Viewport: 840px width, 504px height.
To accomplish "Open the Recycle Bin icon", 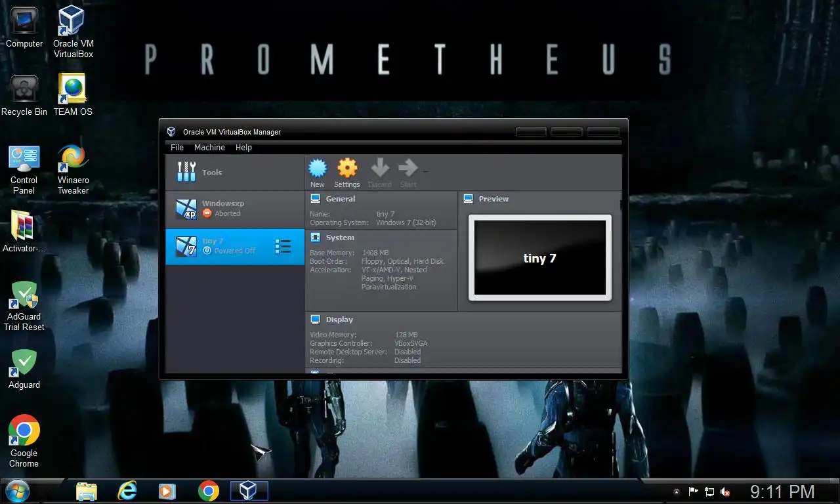I will (24, 96).
